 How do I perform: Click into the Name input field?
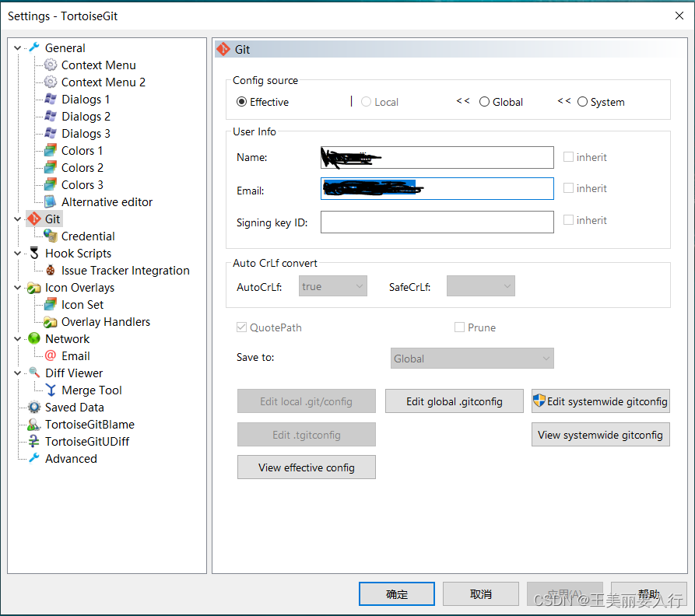[x=437, y=157]
